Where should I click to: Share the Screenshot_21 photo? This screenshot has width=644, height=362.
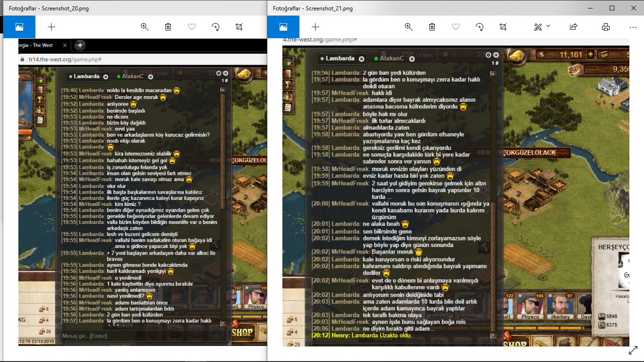pos(573,27)
